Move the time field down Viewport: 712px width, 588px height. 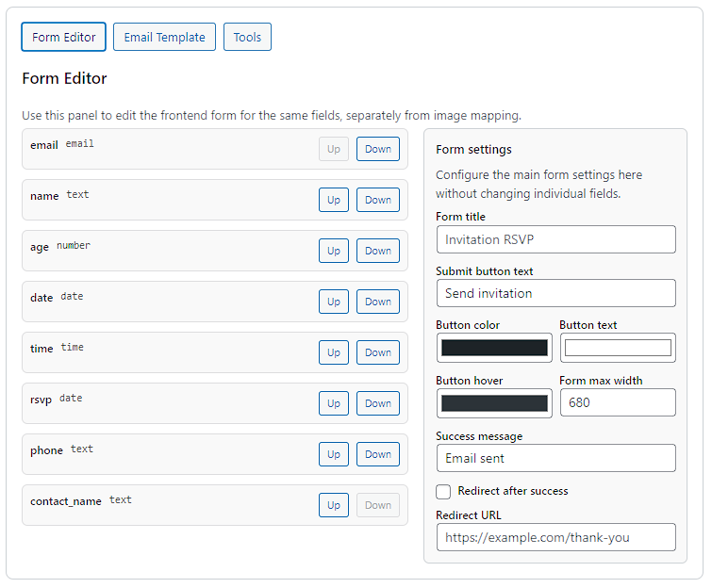click(378, 352)
